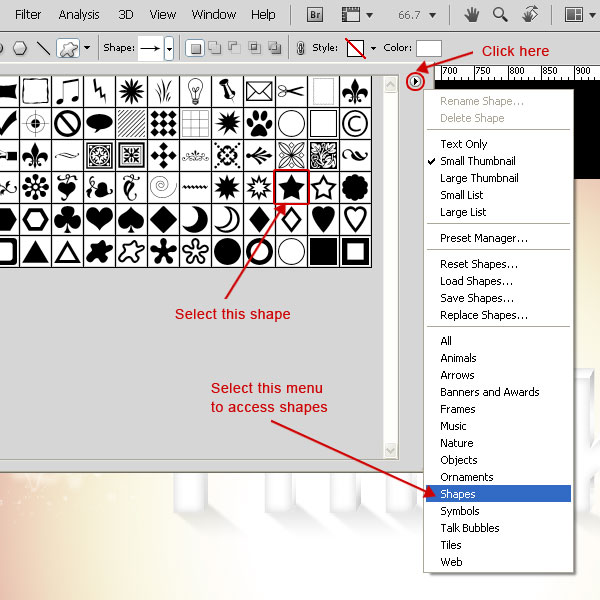Select the club card suit shape
The height and width of the screenshot is (600, 600).
[x=67, y=219]
